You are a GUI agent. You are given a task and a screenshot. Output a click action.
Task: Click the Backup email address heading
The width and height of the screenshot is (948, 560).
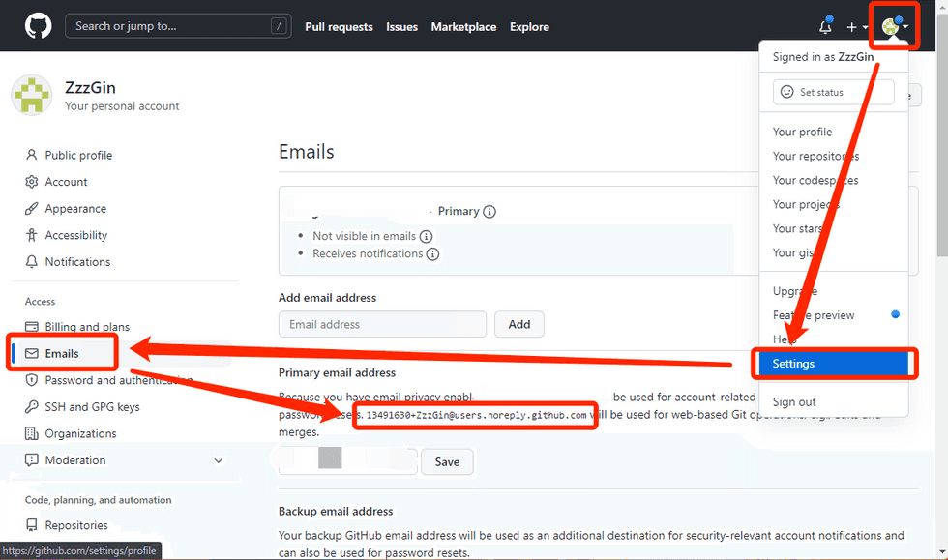pos(336,511)
